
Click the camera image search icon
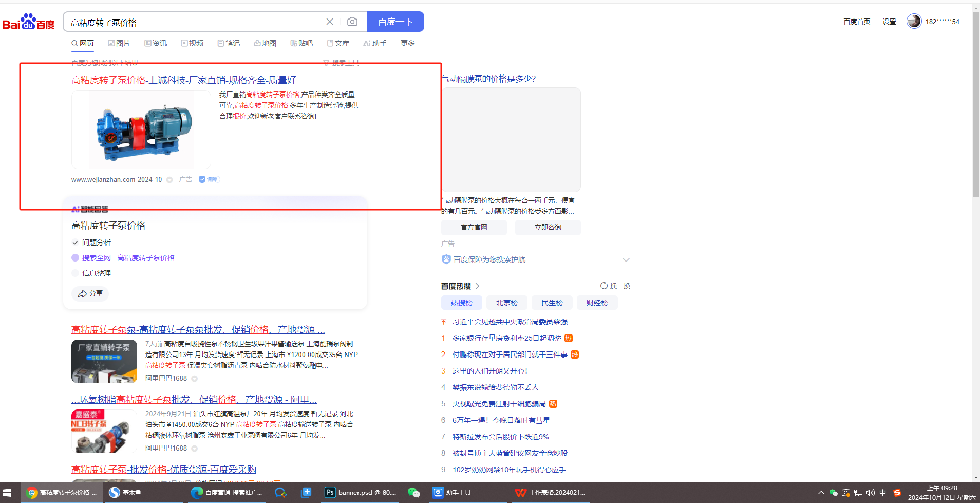pos(352,22)
